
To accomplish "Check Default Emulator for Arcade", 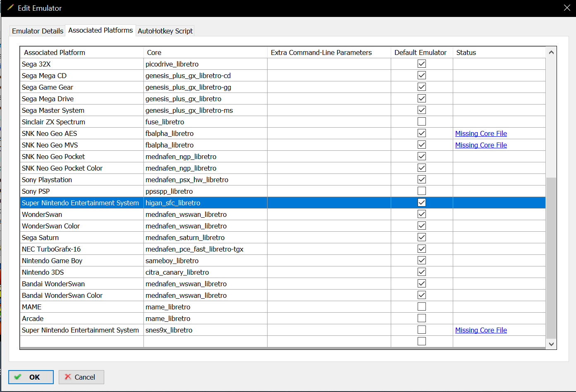I will 422,318.
